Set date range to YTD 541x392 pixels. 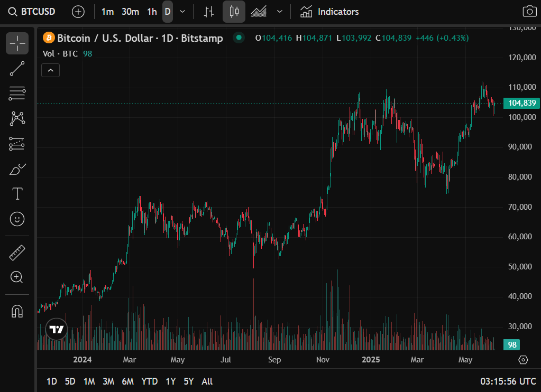tap(150, 381)
